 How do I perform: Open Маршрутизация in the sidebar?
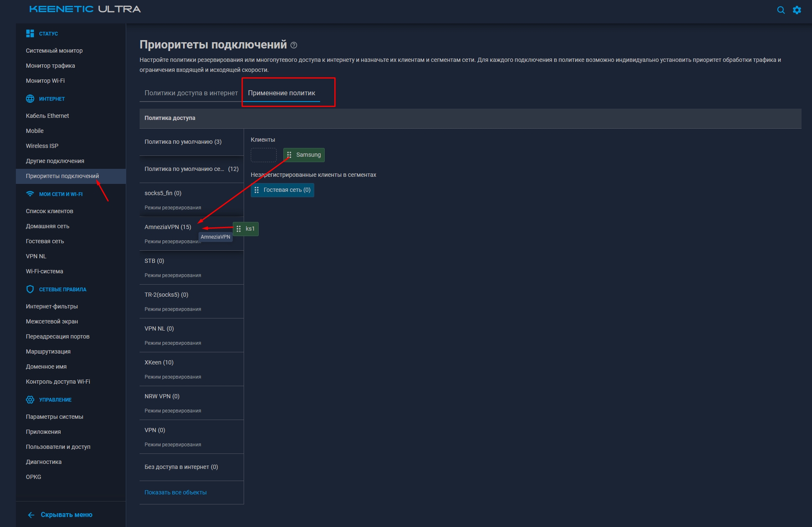point(48,351)
